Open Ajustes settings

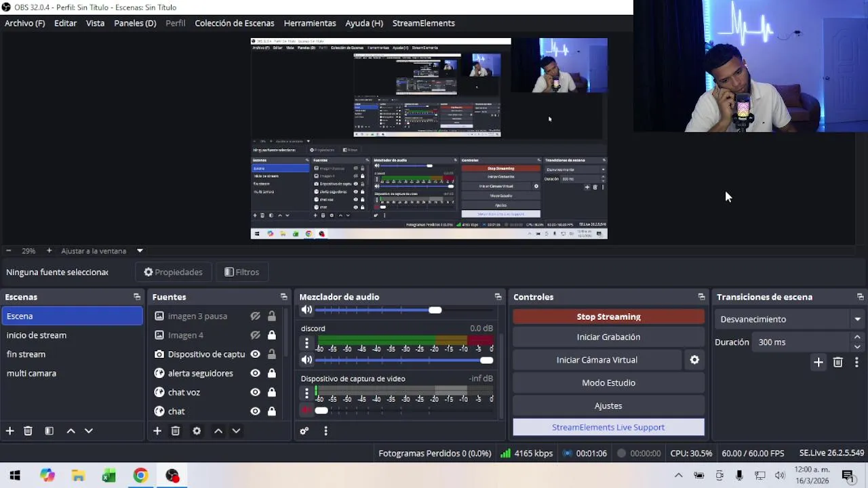pos(608,406)
